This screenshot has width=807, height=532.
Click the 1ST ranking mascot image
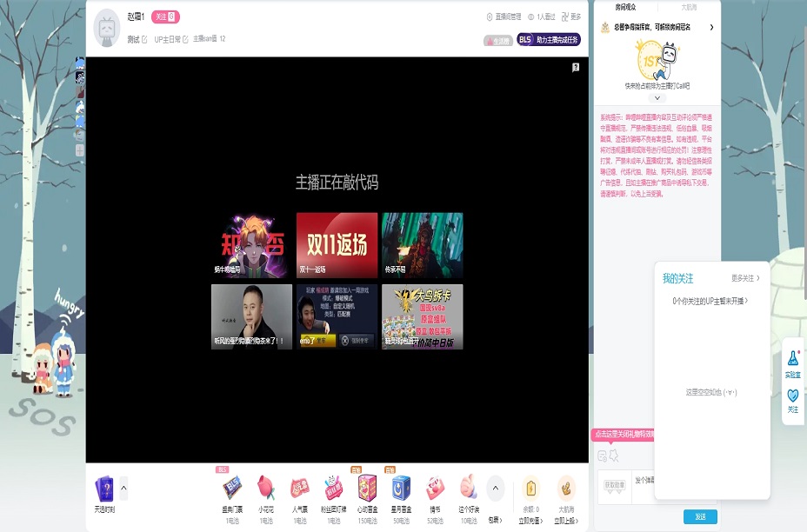tap(657, 61)
